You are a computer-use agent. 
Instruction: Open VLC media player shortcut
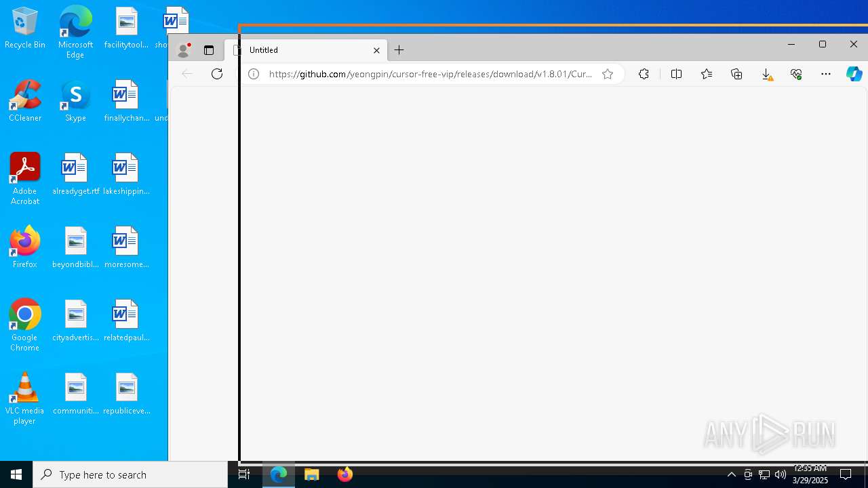[x=25, y=399]
